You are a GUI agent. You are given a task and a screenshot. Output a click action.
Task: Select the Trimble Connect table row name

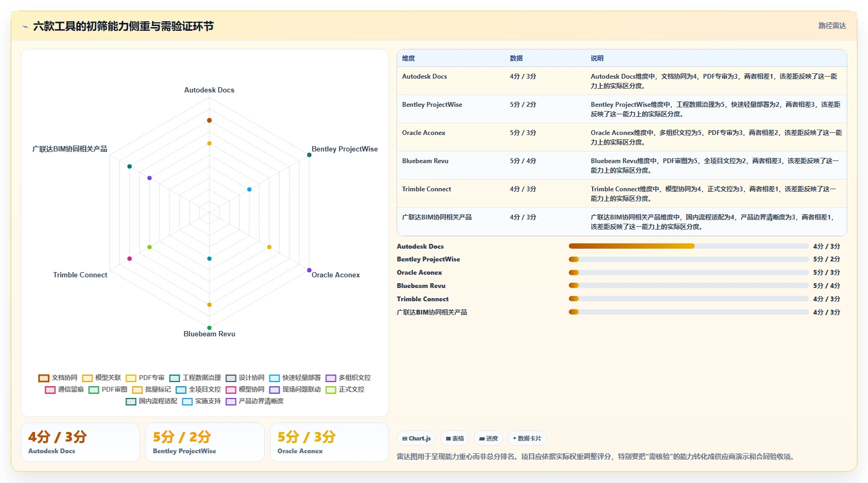pos(427,189)
